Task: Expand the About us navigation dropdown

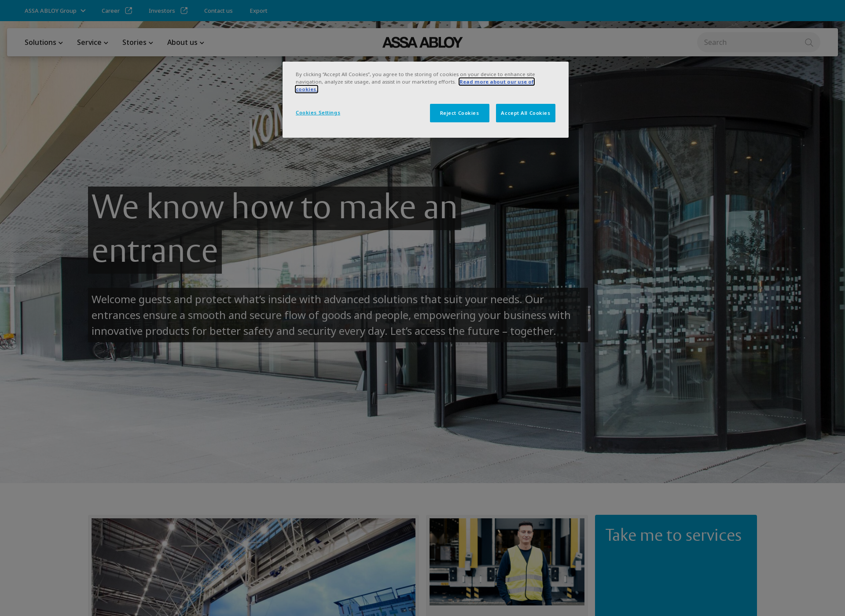Action: click(186, 42)
